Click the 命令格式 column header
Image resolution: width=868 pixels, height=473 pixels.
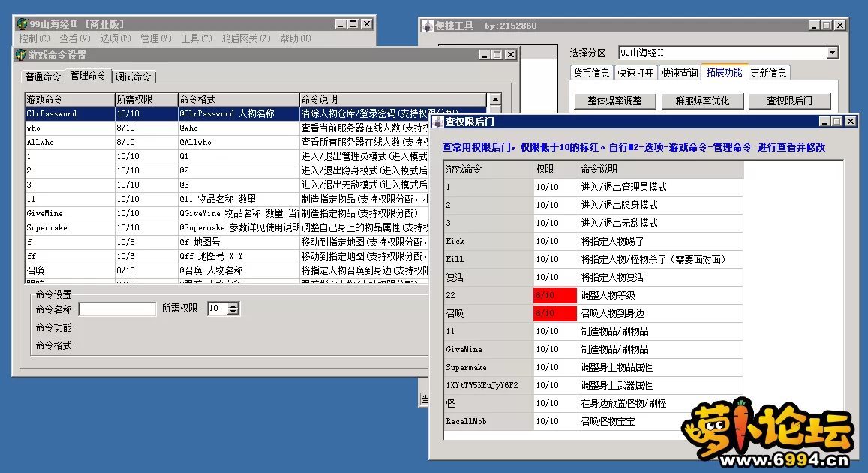[x=238, y=99]
